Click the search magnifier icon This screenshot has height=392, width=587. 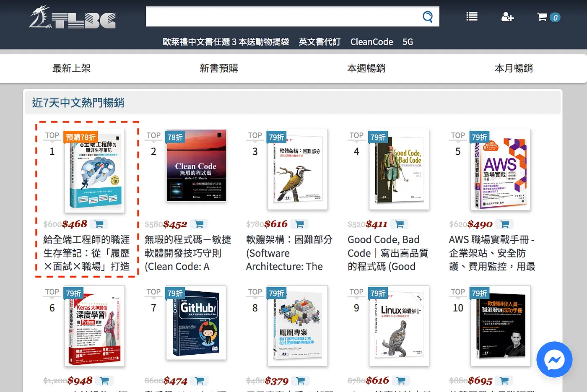coord(427,17)
